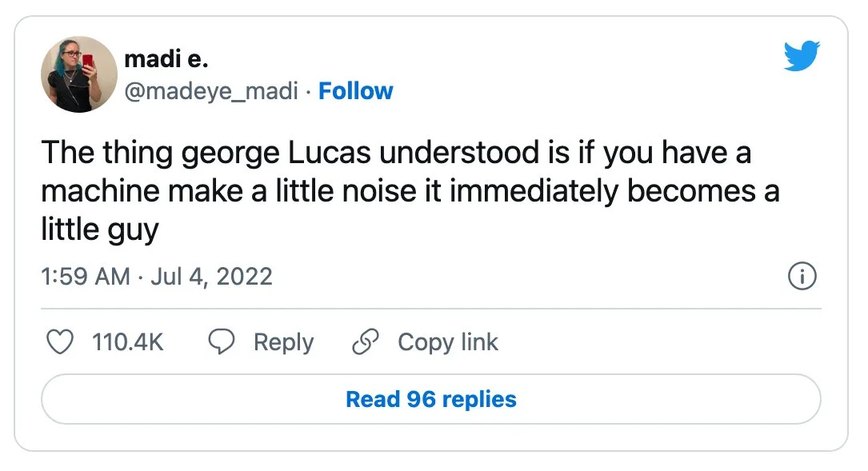The height and width of the screenshot is (471, 868).
Task: Click the Jul 4, 2022 date
Action: [x=211, y=276]
